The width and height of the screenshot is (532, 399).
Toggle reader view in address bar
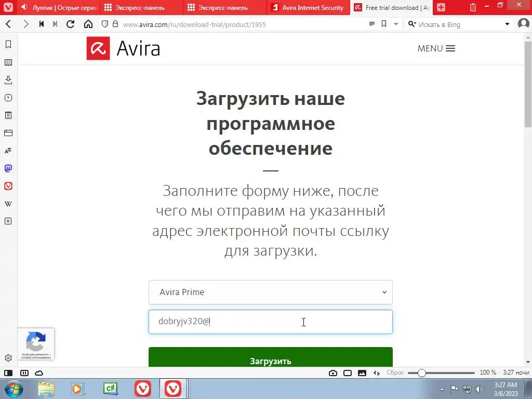pyautogui.click(x=372, y=24)
